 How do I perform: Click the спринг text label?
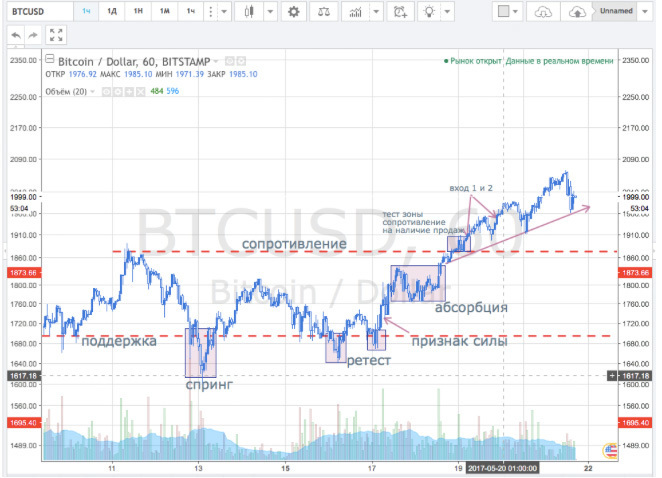click(x=209, y=384)
